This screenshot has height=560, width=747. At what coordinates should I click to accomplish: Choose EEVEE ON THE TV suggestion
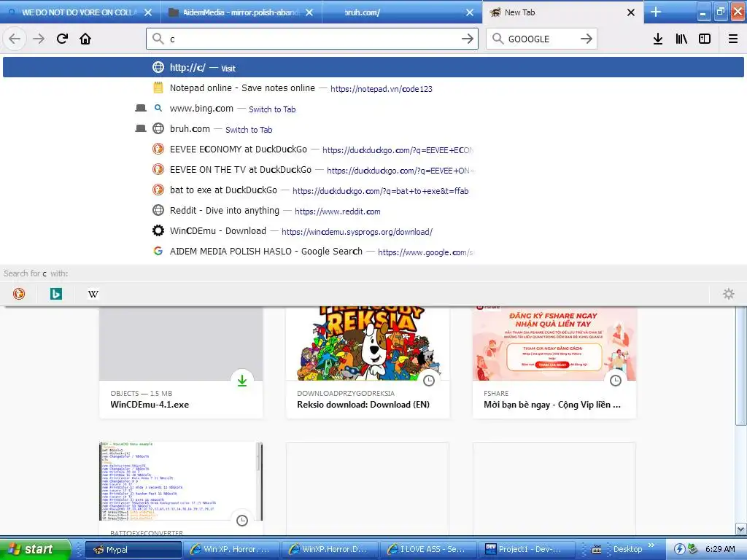pos(373,170)
